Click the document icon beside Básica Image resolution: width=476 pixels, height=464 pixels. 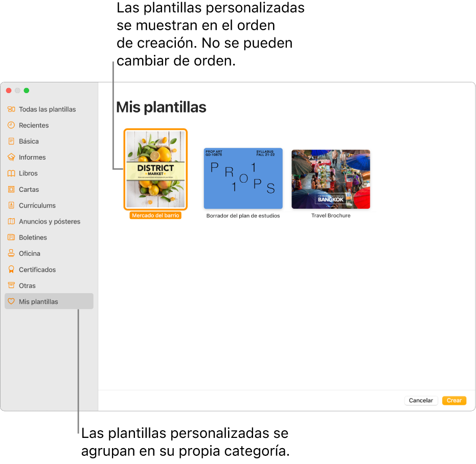[11, 141]
